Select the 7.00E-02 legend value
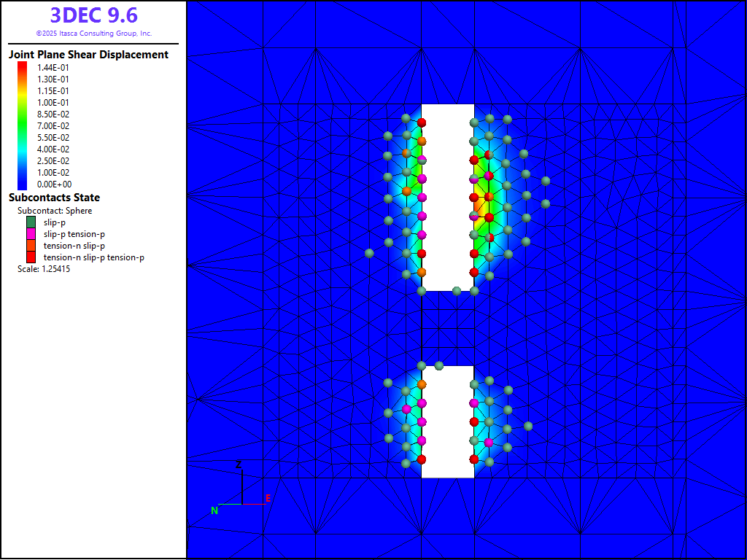Viewport: 747px width, 560px height. tap(53, 126)
